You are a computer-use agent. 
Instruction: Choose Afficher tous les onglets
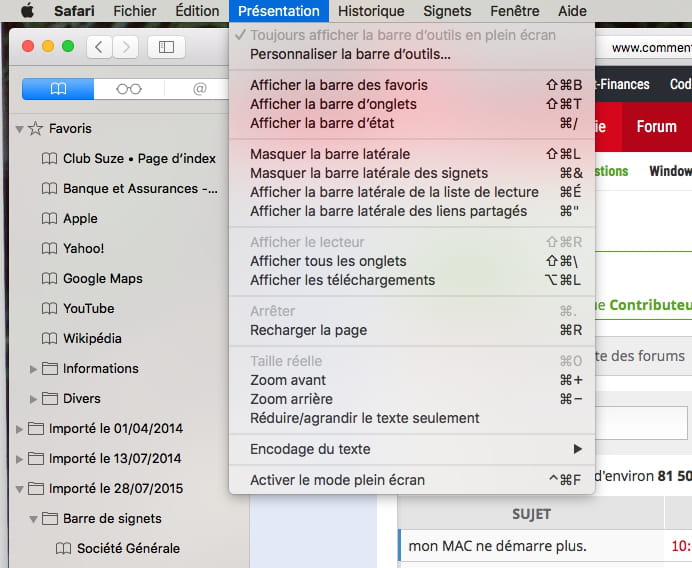pyautogui.click(x=412, y=261)
